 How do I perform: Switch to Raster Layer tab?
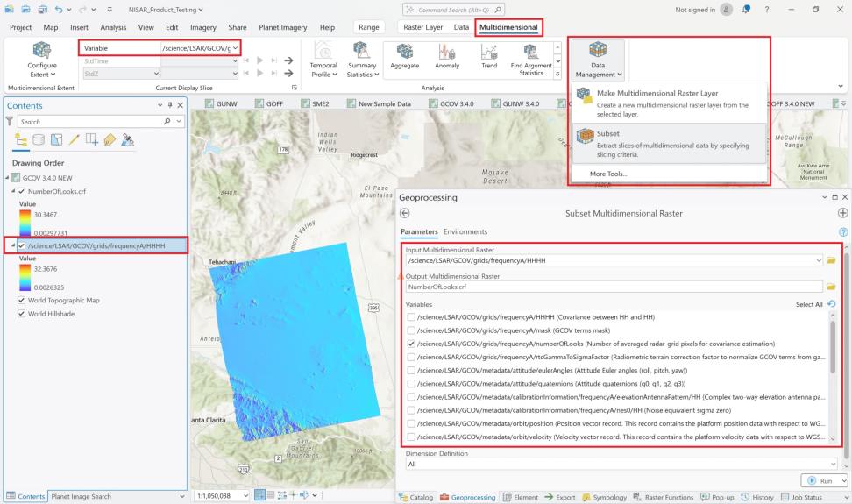click(x=422, y=27)
